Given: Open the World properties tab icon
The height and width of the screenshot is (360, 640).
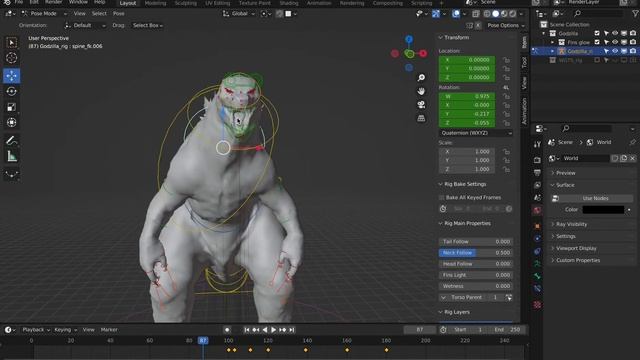Looking at the screenshot, I should [537, 210].
